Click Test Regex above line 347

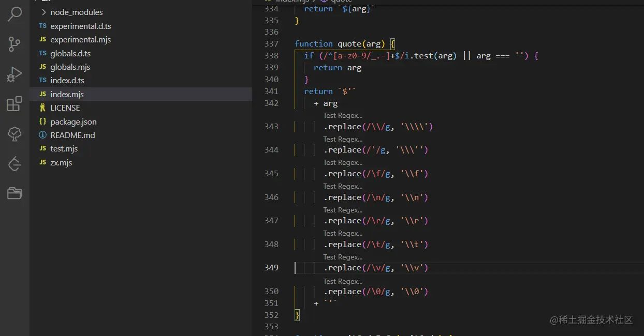point(343,210)
